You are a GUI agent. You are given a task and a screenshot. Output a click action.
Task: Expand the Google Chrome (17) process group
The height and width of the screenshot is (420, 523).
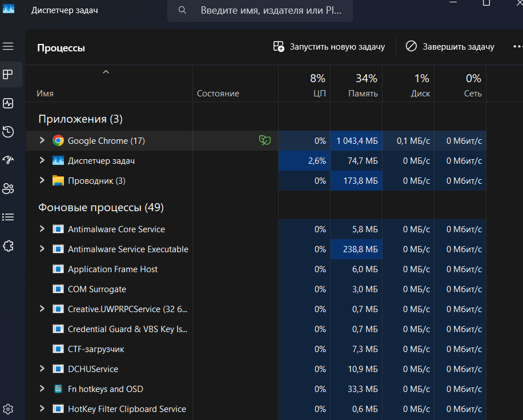coord(42,140)
